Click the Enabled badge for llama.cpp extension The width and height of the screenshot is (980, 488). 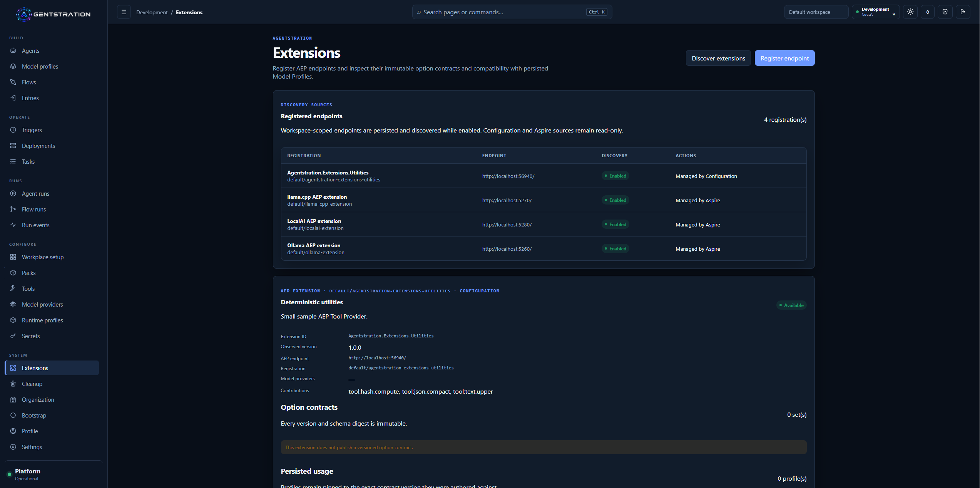click(x=615, y=200)
